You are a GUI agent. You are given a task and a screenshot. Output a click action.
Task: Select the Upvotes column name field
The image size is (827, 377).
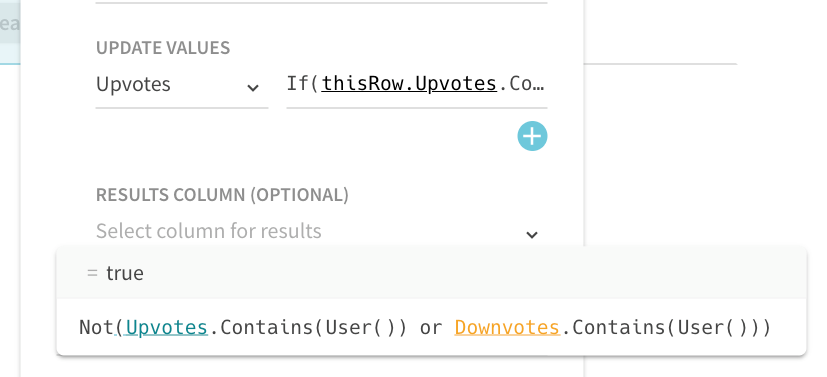coord(182,85)
